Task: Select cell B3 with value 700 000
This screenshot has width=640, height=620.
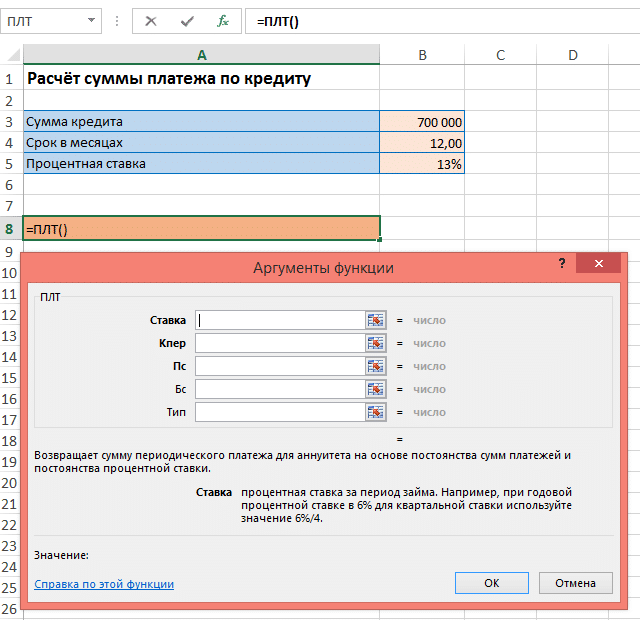Action: pyautogui.click(x=422, y=121)
